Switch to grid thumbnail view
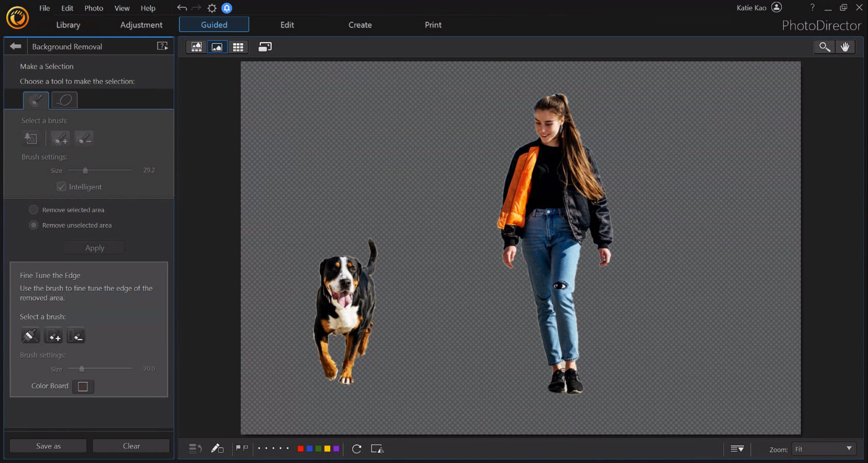 tap(238, 47)
